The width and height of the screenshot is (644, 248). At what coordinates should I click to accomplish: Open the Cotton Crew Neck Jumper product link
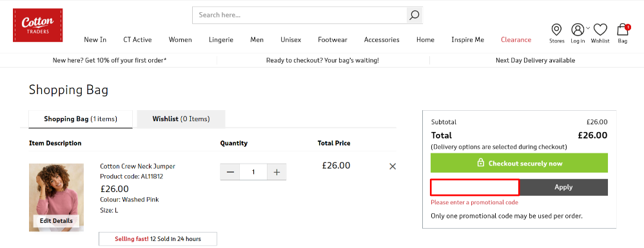coord(137,166)
